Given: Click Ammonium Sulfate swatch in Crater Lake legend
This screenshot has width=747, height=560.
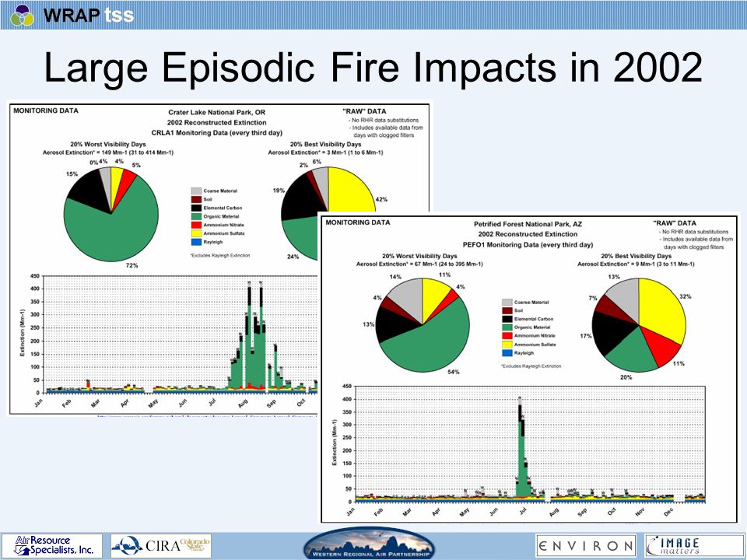Looking at the screenshot, I should pyautogui.click(x=196, y=234).
